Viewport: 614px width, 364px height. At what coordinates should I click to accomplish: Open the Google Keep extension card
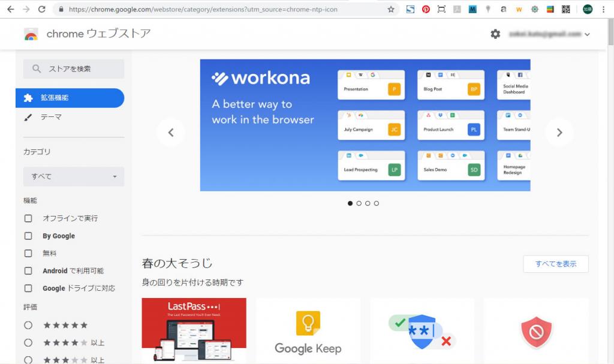(308, 330)
